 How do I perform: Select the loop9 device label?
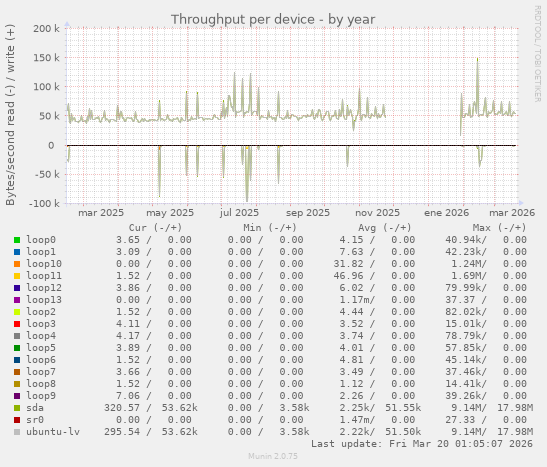(x=41, y=396)
